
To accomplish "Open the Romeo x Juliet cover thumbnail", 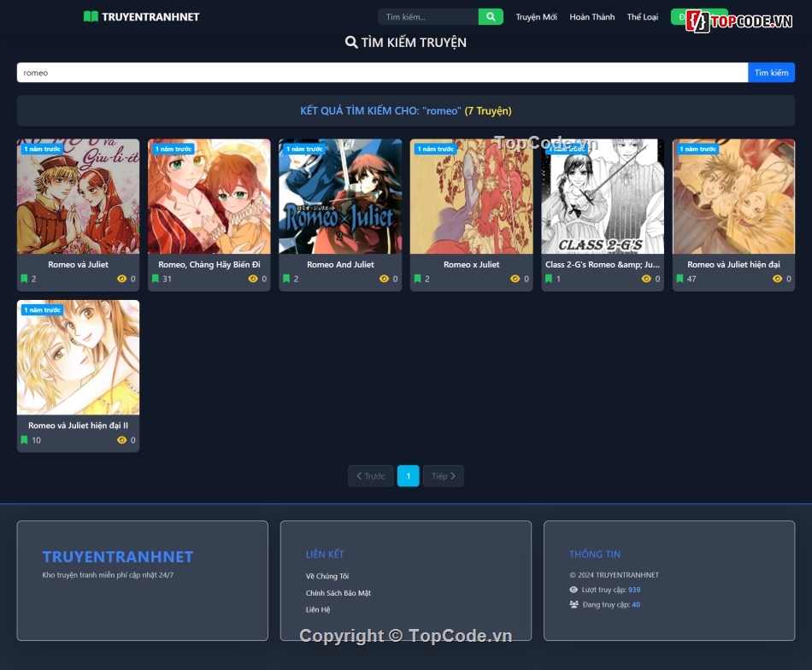I will (471, 197).
